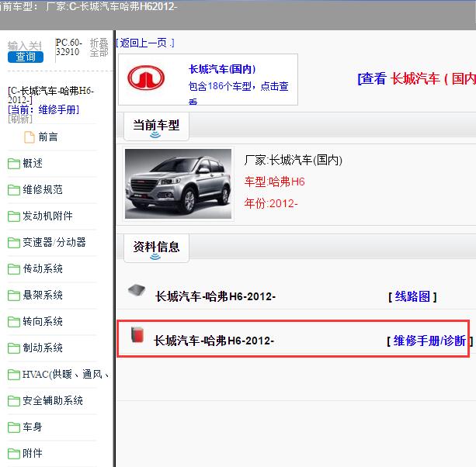
Task: Select 安全辅助系统 tree text
Action: click(53, 401)
